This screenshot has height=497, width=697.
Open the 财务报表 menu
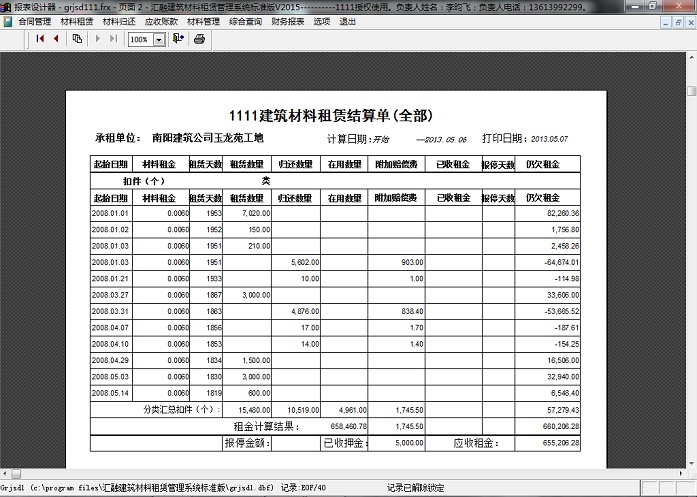tap(288, 22)
